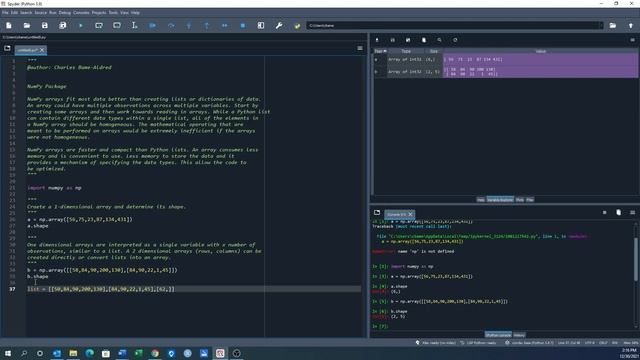Open the IPython console options menu

tap(632, 213)
